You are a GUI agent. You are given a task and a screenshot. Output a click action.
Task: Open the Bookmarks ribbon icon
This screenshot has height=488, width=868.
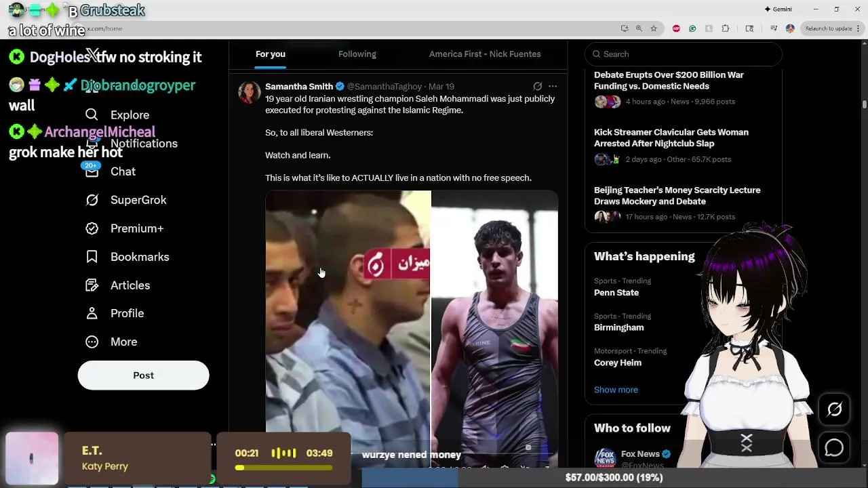pos(92,257)
